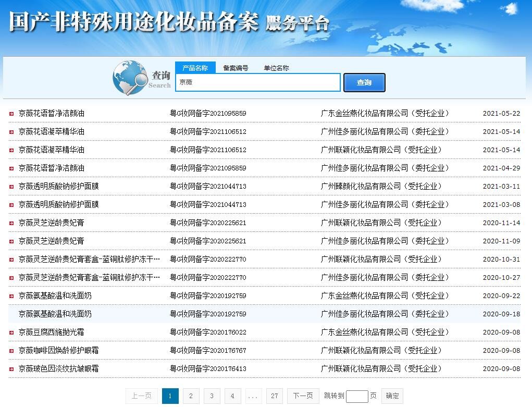Viewport: 532px width, 407px height.
Task: Click the pagination ellipsis button
Action: click(253, 396)
